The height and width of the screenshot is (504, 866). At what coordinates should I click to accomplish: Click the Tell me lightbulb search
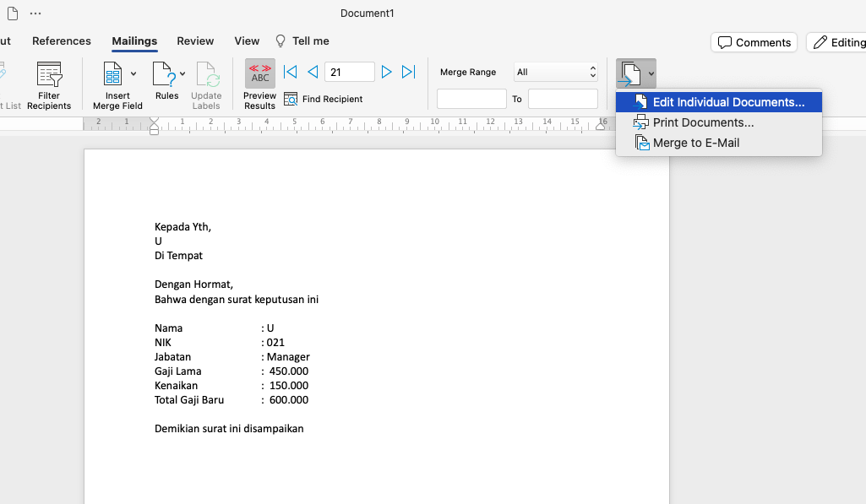(x=302, y=41)
